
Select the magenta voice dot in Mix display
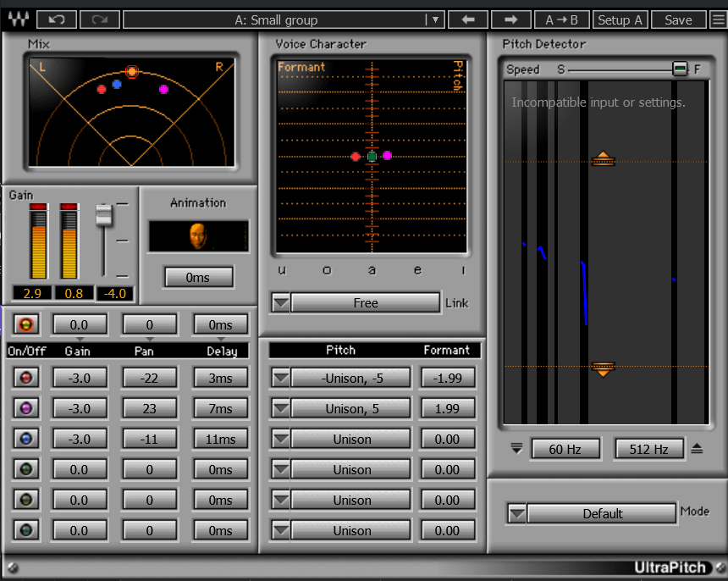point(163,89)
